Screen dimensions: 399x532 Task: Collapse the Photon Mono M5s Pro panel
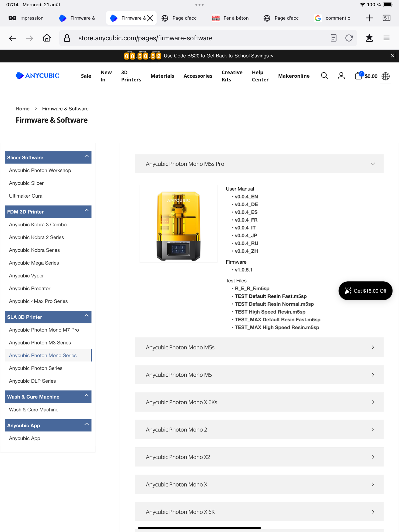pyautogui.click(x=259, y=164)
